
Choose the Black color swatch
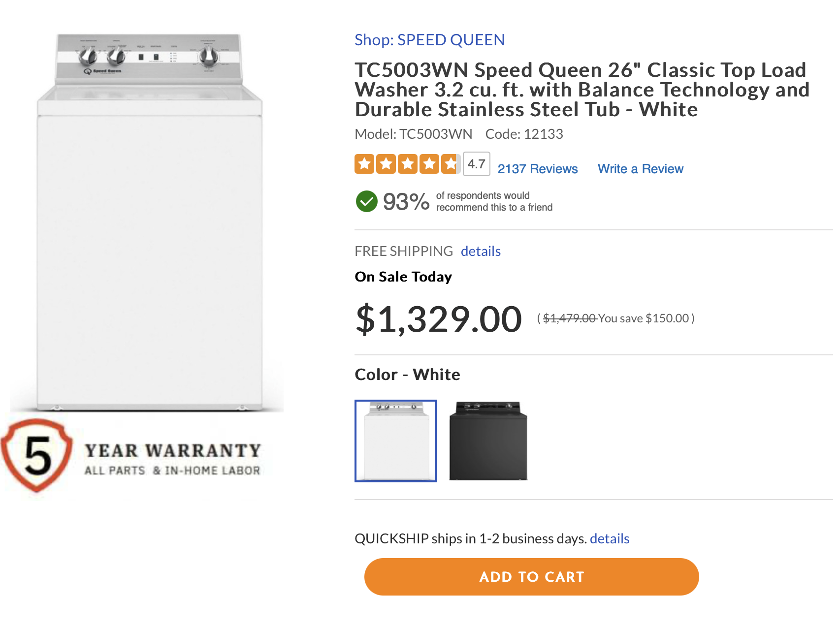[x=488, y=441]
